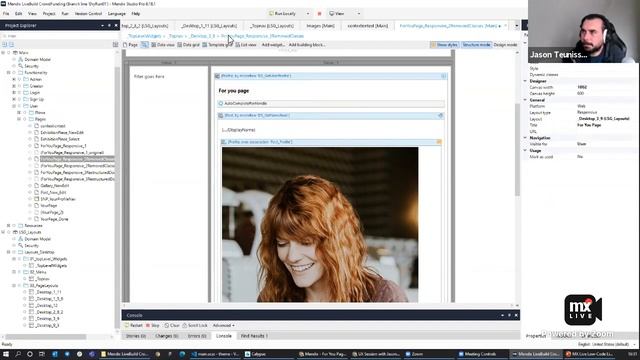Click the Page toolbar item
640x360 pixels.
click(130, 45)
